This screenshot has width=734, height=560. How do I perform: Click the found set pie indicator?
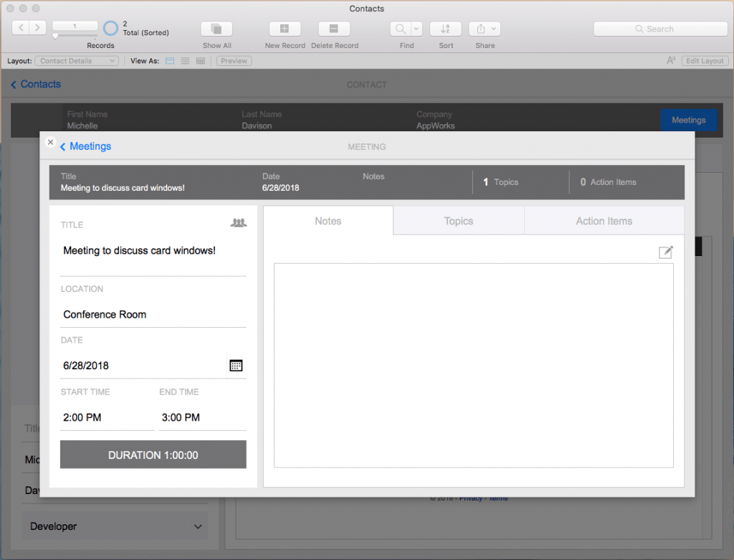[x=110, y=28]
